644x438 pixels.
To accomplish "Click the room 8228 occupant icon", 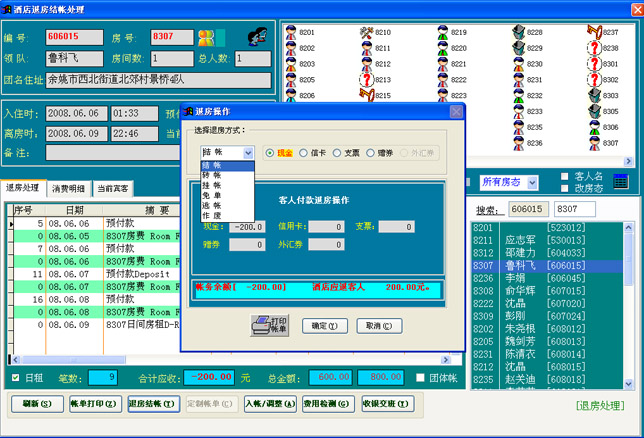I will 518,33.
